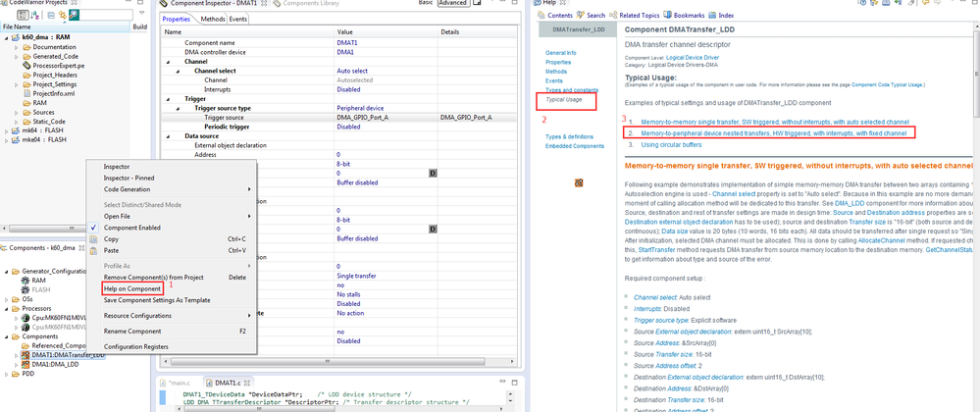This screenshot has height=412, width=980.
Task: Toggle the Component Enabled checkmark entry
Action: [x=131, y=228]
